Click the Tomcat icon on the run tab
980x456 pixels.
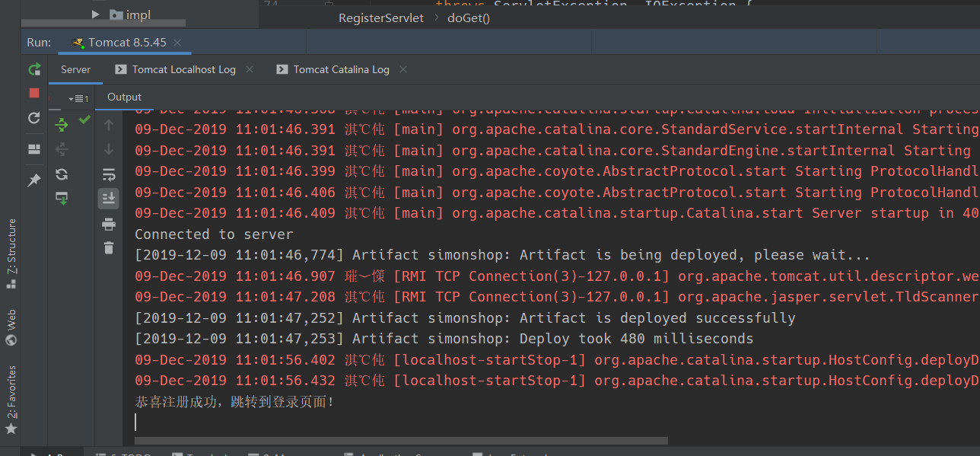(78, 43)
